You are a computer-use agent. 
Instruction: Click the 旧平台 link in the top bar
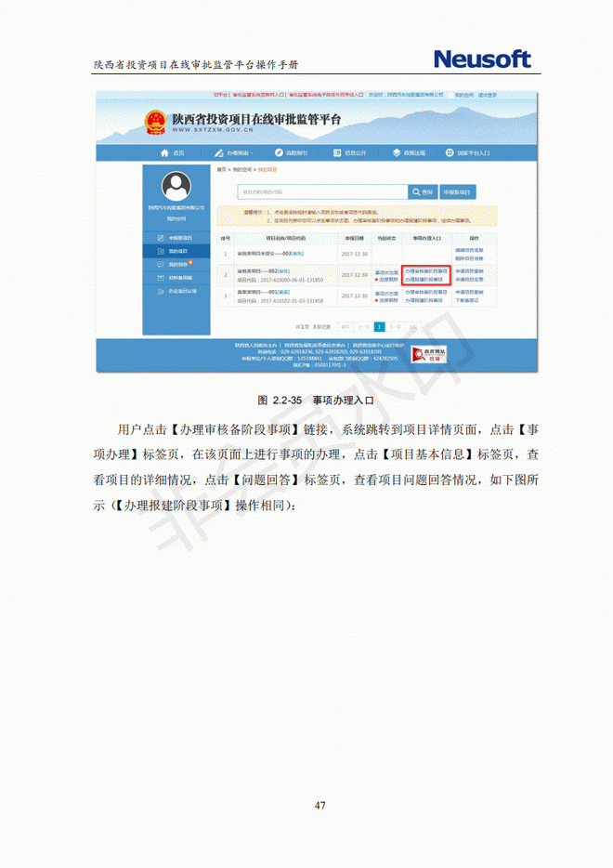221,95
